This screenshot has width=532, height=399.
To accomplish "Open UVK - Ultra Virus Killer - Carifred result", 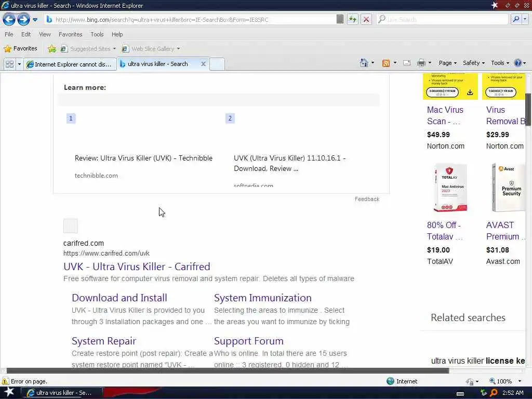I will point(137,267).
